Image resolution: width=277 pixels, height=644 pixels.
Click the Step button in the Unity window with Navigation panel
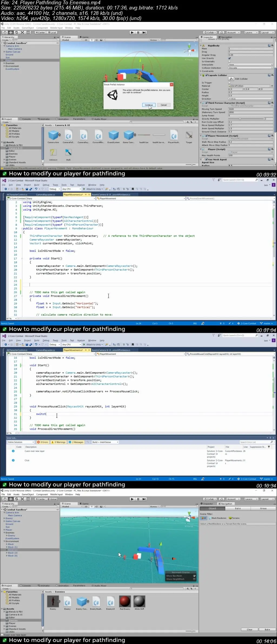144,499
